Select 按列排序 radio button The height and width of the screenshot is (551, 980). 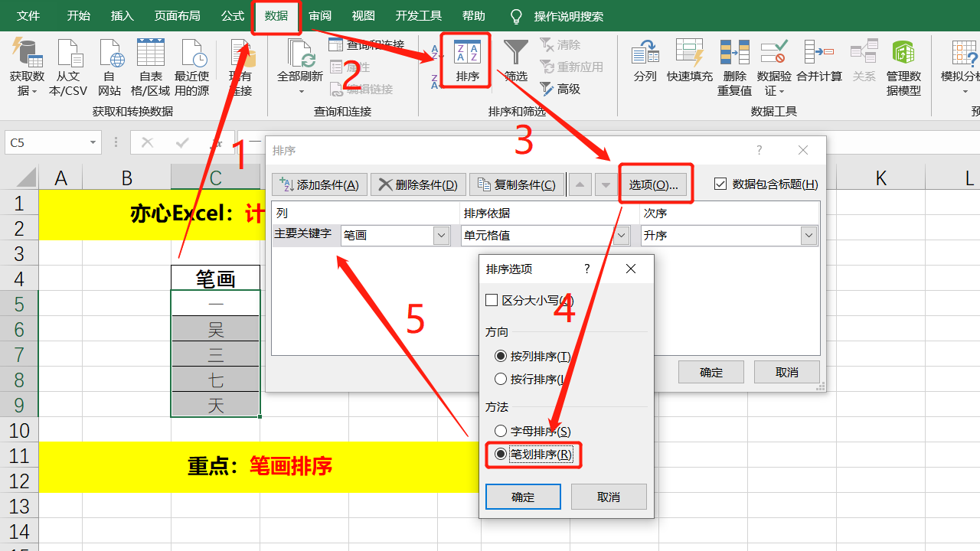pyautogui.click(x=501, y=356)
